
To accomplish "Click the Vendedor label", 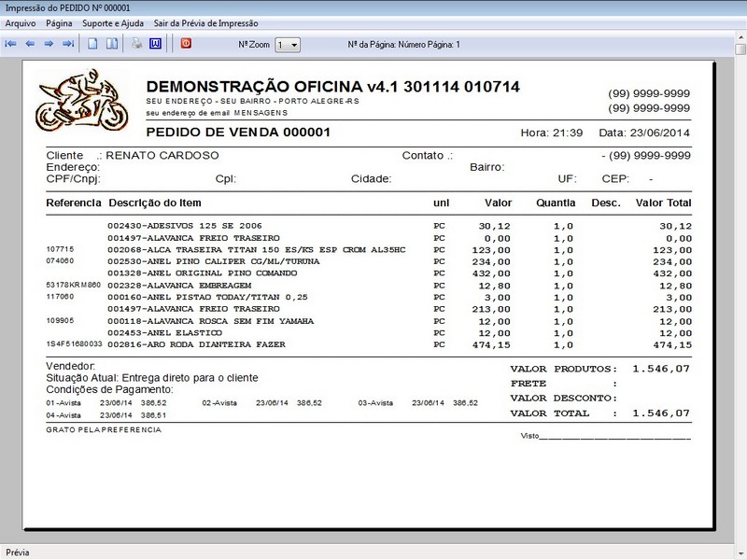I will pos(71,366).
